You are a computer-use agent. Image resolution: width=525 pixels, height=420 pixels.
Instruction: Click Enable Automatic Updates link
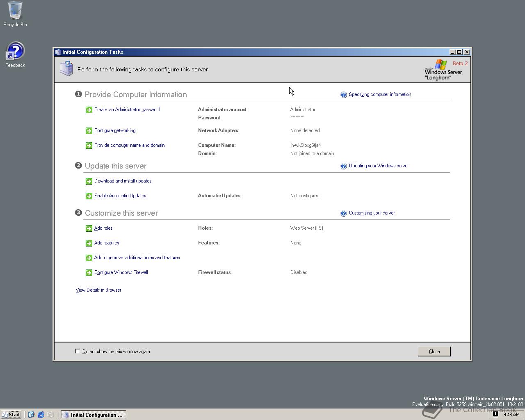coord(120,196)
